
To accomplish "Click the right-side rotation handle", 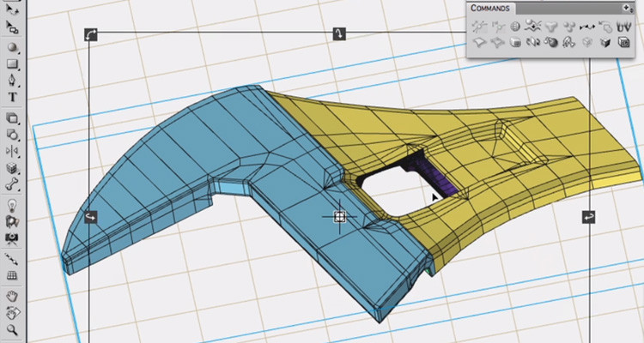I will (x=588, y=218).
